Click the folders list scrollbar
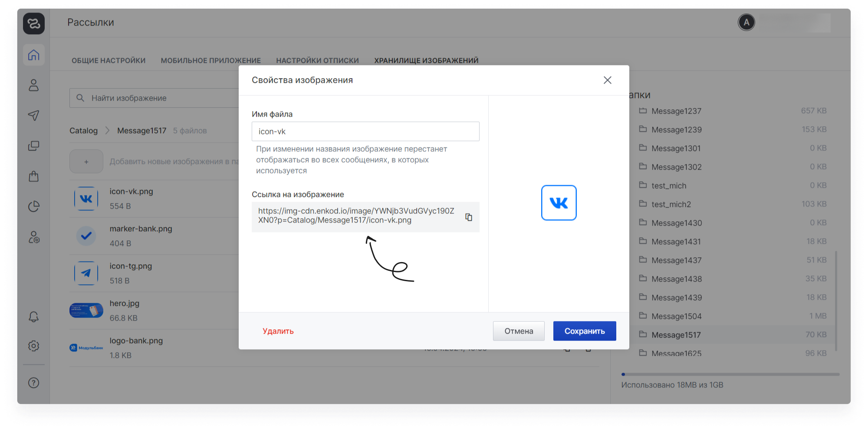This screenshot has height=430, width=868. point(836,300)
